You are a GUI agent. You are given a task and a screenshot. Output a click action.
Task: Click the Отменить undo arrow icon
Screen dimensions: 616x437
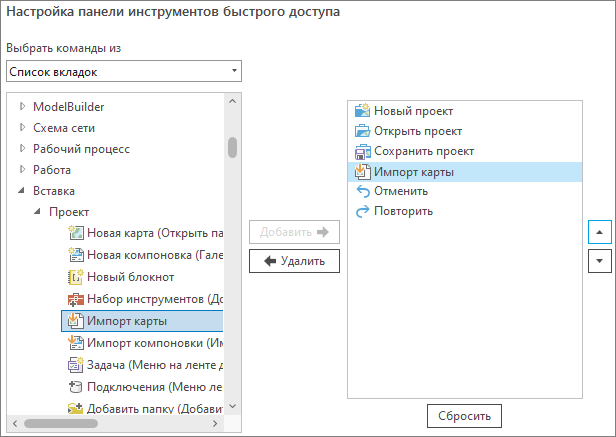click(x=362, y=191)
